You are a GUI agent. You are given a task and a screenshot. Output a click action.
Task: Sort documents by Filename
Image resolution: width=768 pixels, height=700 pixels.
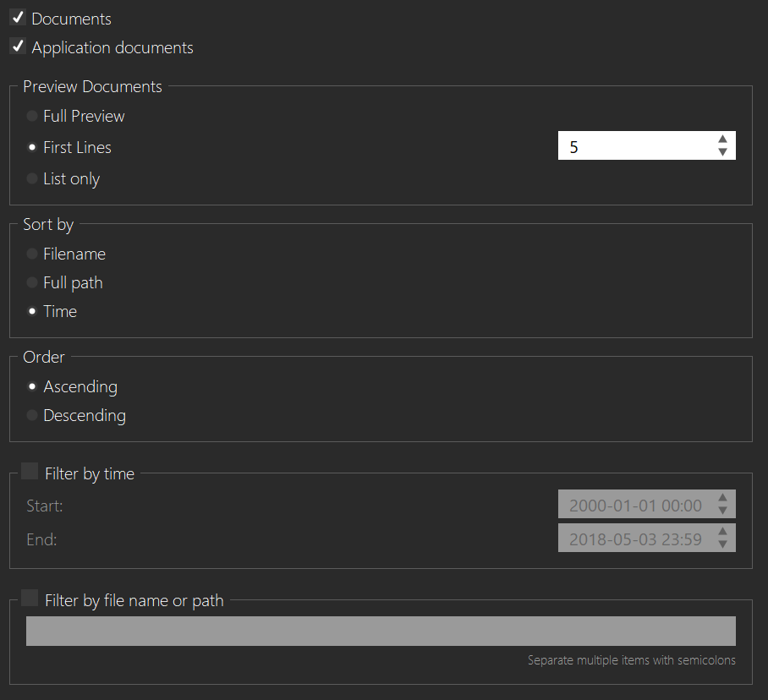32,254
